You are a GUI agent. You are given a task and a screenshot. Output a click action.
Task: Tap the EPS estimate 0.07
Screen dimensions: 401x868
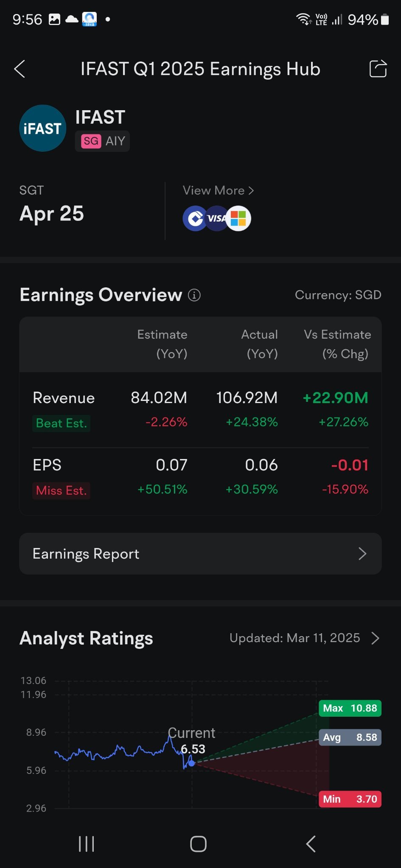point(171,465)
